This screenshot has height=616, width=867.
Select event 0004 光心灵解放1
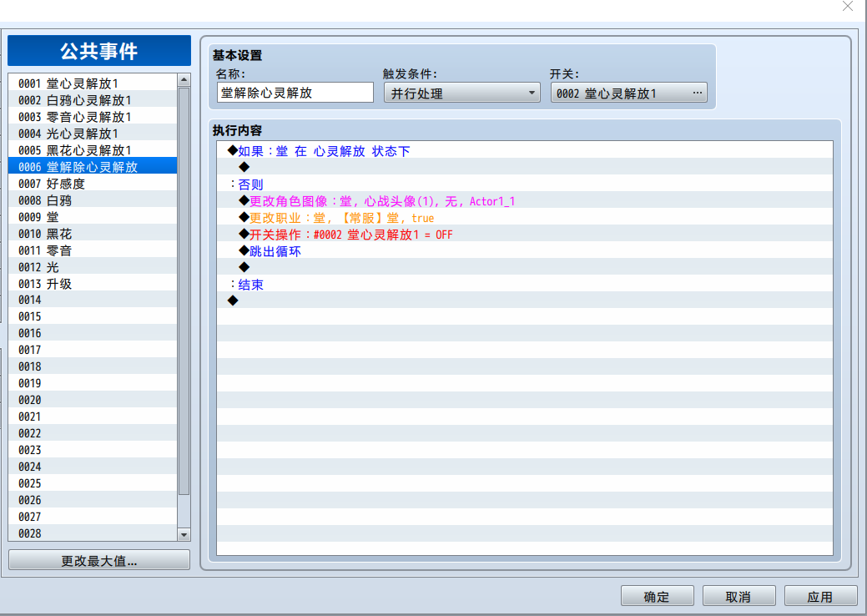tap(93, 134)
